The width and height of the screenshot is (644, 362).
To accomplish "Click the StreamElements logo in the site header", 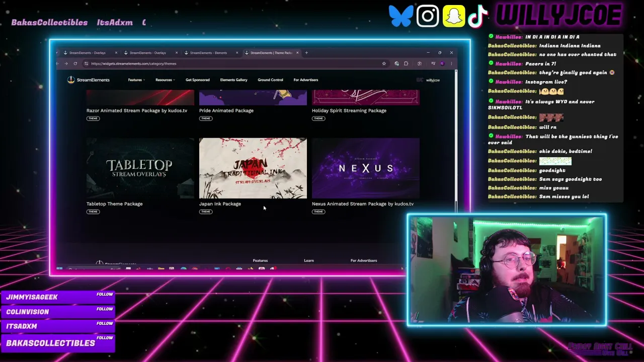I will point(89,79).
